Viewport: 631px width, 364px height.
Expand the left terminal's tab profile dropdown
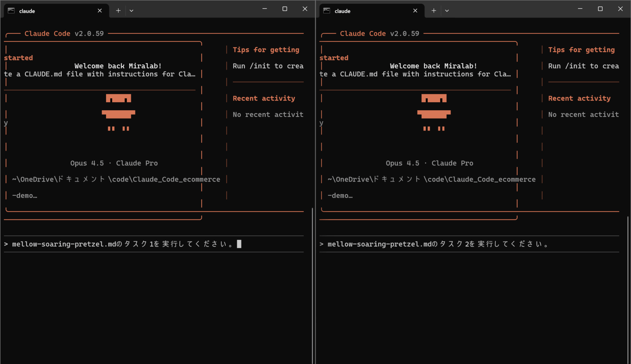click(x=132, y=10)
